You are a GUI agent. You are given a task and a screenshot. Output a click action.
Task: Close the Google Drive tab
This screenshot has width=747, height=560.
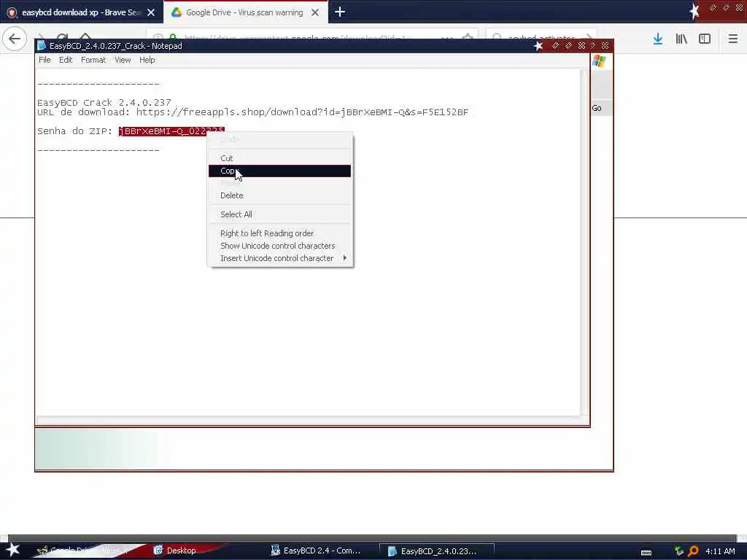click(315, 12)
